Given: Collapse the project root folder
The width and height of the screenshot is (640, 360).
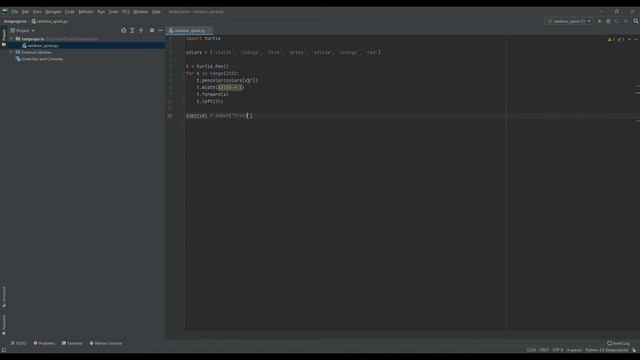Looking at the screenshot, I should 11,39.
